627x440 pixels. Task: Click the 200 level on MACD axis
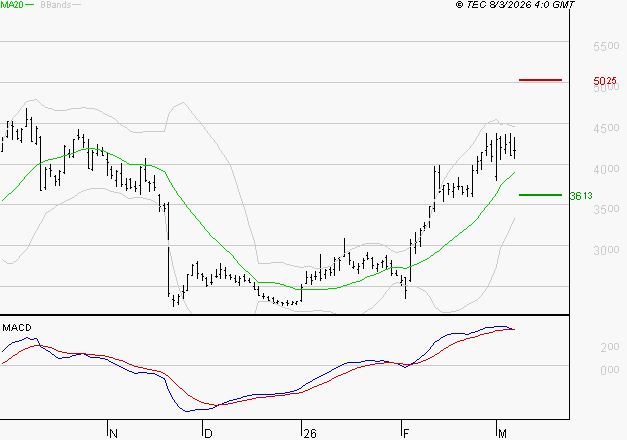click(610, 348)
